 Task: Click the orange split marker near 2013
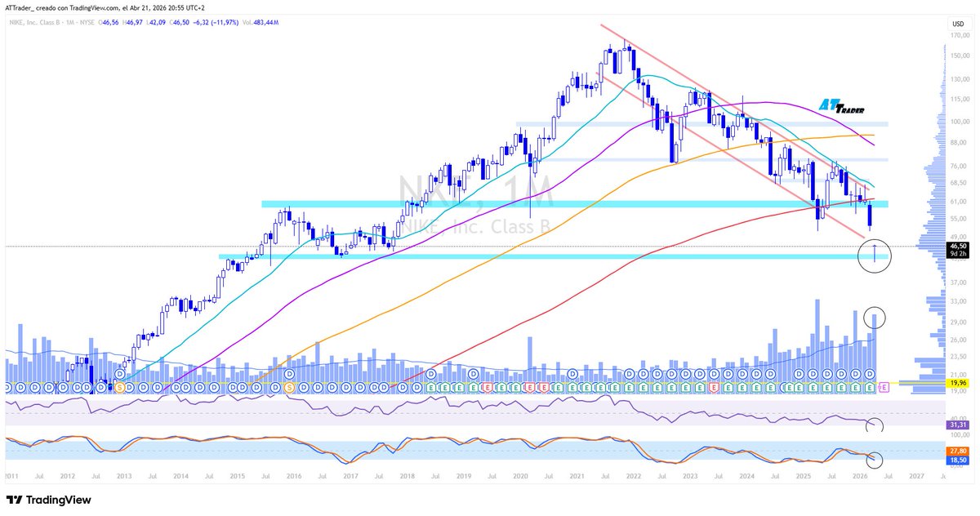click(x=120, y=386)
